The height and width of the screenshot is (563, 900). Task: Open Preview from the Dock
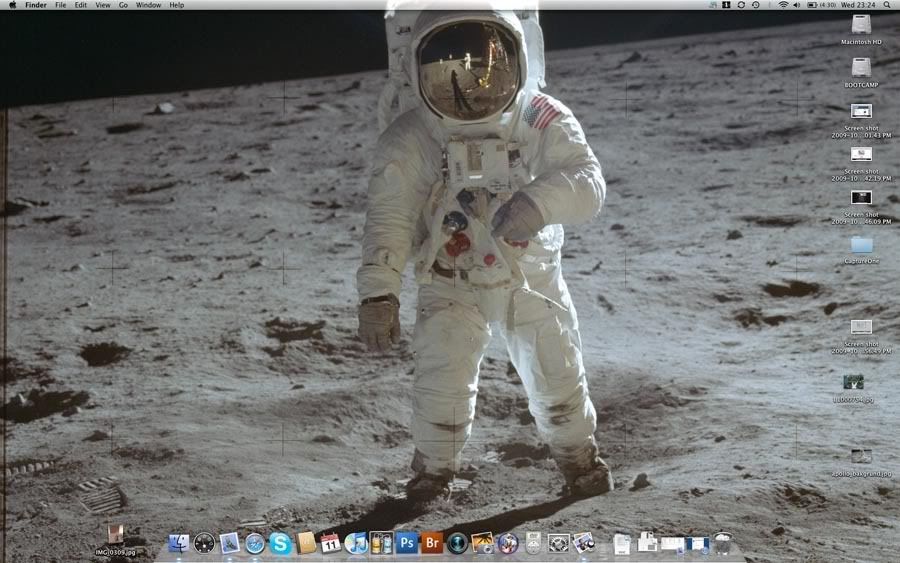click(x=584, y=542)
